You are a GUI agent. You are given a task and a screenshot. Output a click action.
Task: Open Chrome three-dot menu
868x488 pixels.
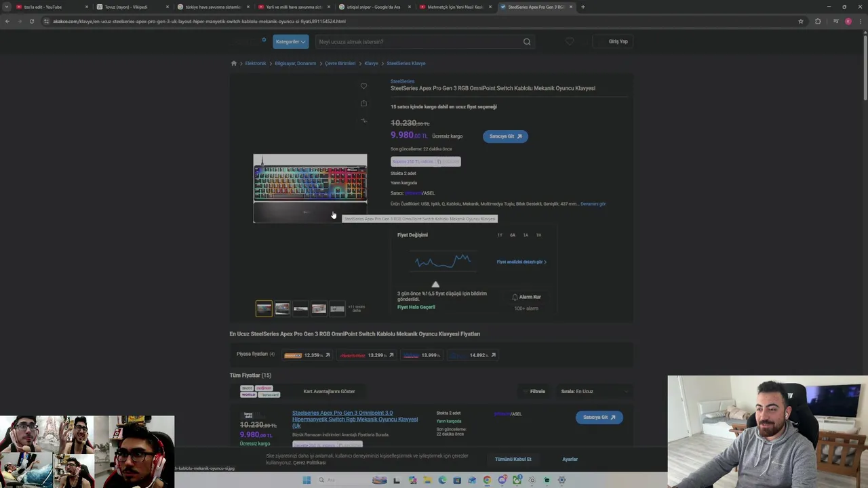(x=861, y=21)
